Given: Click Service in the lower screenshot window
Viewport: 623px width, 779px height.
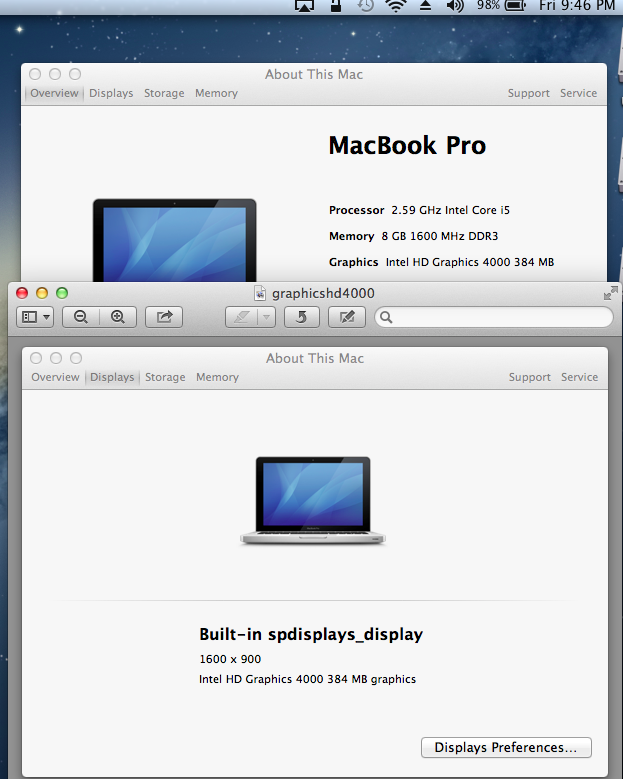Looking at the screenshot, I should (x=579, y=377).
